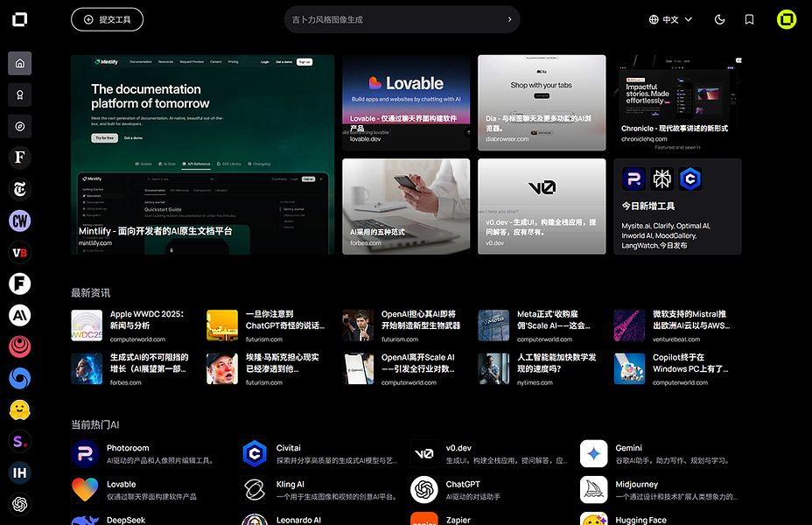
Task: Open the red spiral sidebar icon
Action: click(19, 346)
